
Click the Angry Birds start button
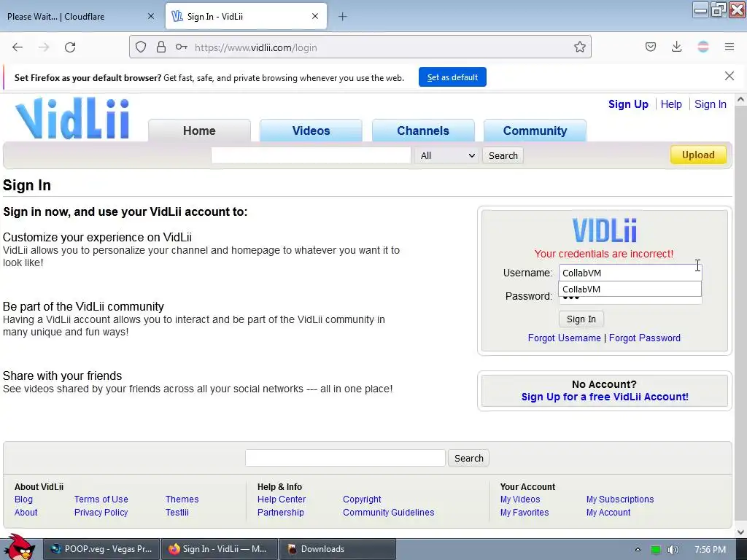coord(19,547)
